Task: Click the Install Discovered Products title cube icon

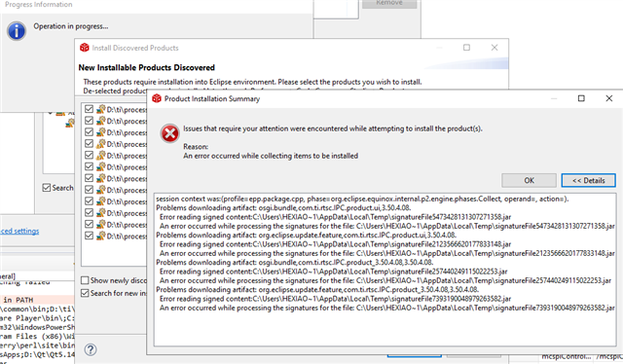Action: (85, 48)
